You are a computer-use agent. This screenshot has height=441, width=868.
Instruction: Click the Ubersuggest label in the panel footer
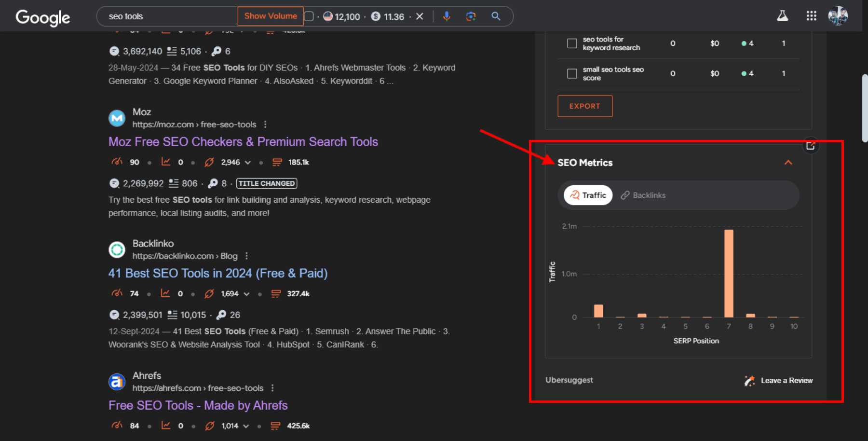click(569, 380)
